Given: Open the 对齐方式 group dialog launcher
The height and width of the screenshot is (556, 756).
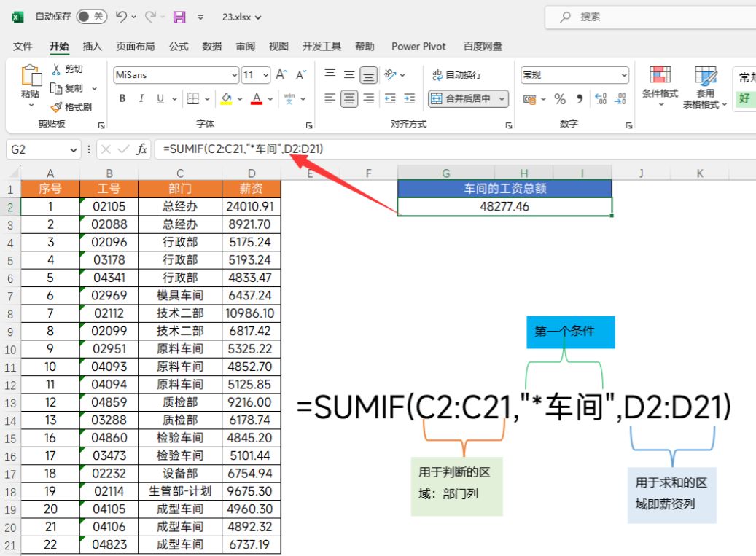Looking at the screenshot, I should pyautogui.click(x=509, y=125).
